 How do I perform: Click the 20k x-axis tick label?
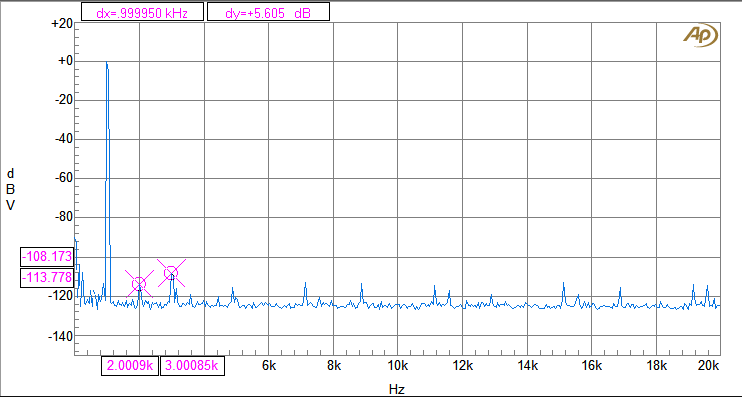coord(708,366)
